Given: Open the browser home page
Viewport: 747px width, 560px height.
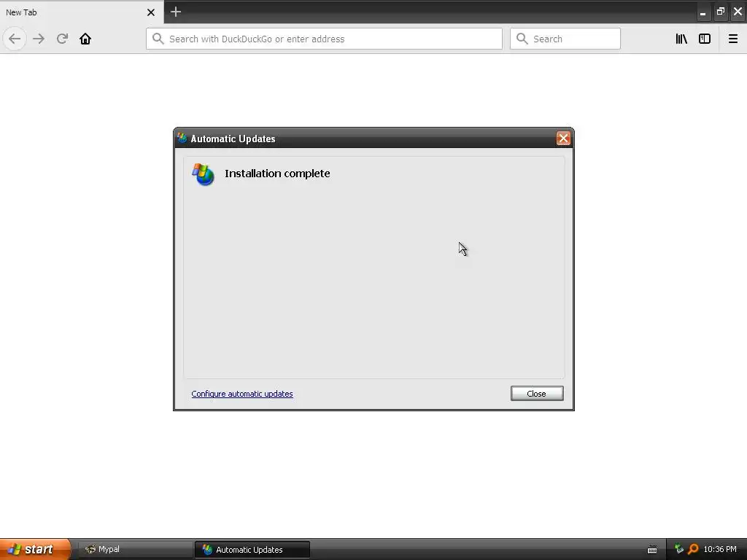Looking at the screenshot, I should tap(85, 39).
